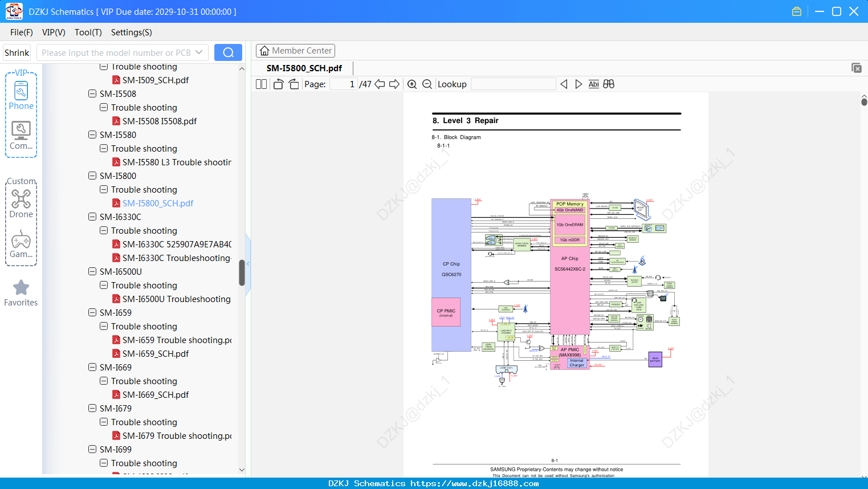This screenshot has width=868, height=489.
Task: Select the highlighted SM-I5800_SCH.pdf file
Action: (158, 203)
